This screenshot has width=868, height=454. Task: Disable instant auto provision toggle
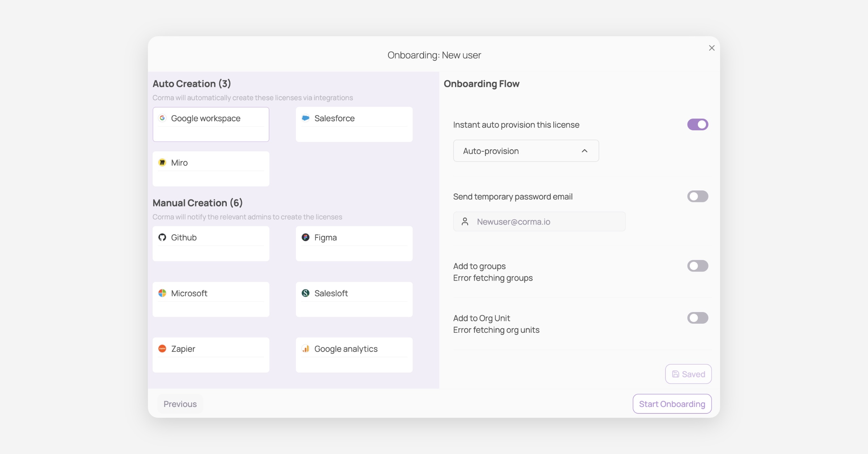pos(697,125)
